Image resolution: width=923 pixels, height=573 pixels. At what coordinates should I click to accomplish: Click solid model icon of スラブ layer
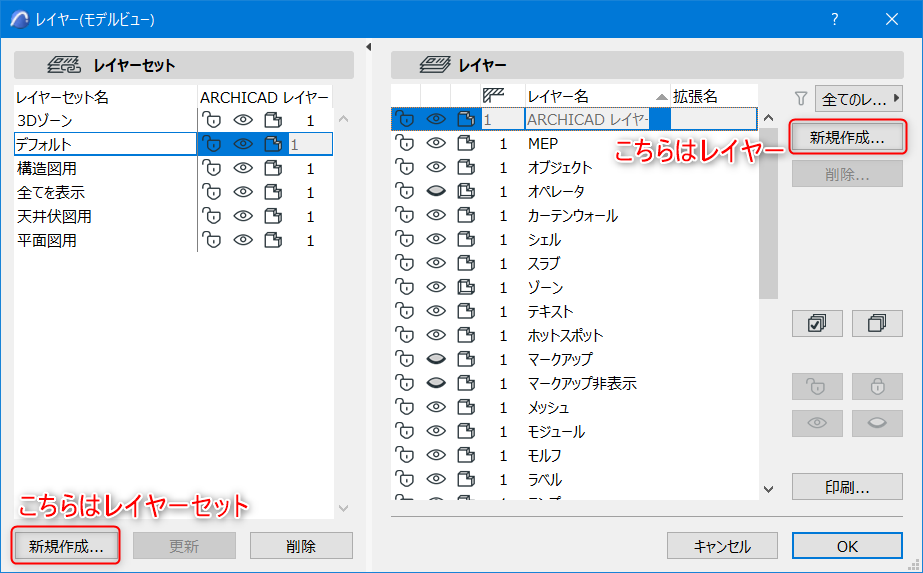pos(466,263)
